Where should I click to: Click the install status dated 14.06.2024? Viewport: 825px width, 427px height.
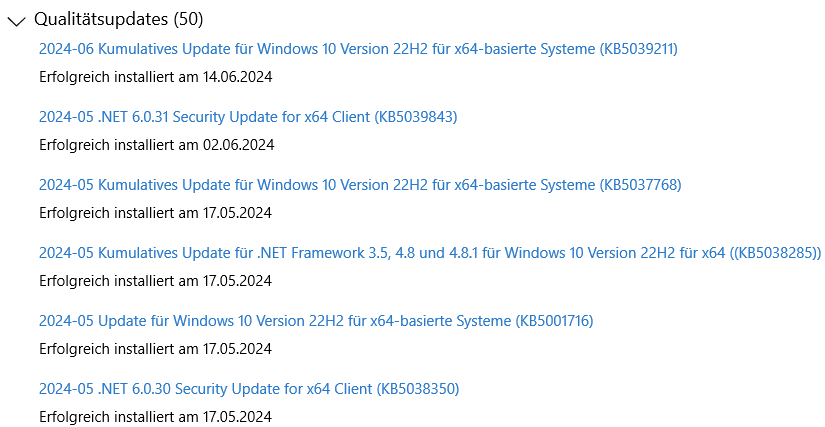click(x=156, y=77)
